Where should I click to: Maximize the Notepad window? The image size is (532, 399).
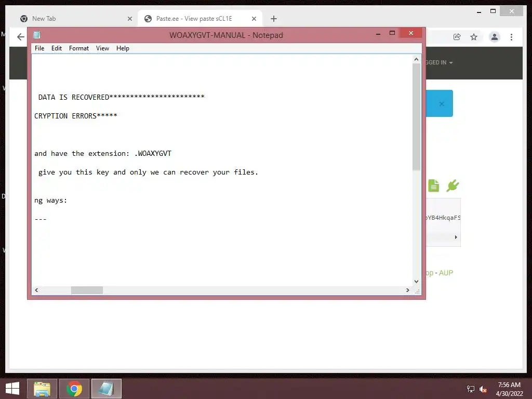392,33
